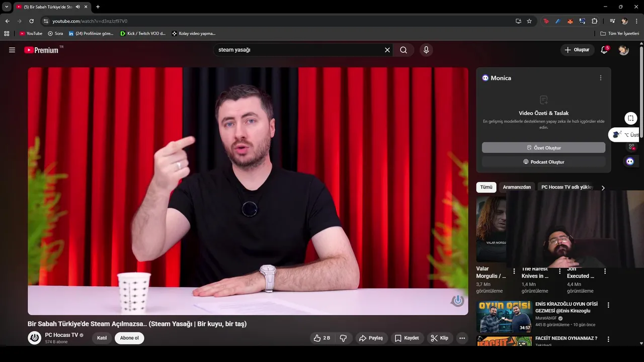
Task: Open options for The Rarest Knives video
Action: click(559, 271)
